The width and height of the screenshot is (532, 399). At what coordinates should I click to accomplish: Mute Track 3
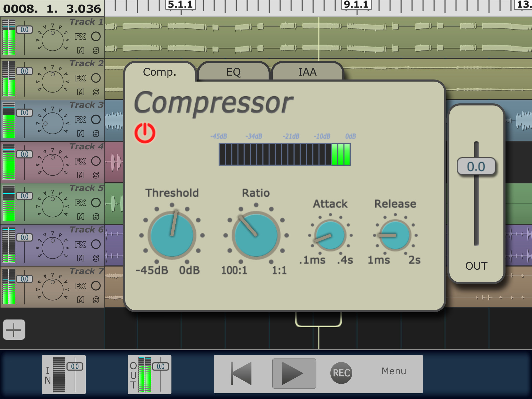tap(81, 134)
